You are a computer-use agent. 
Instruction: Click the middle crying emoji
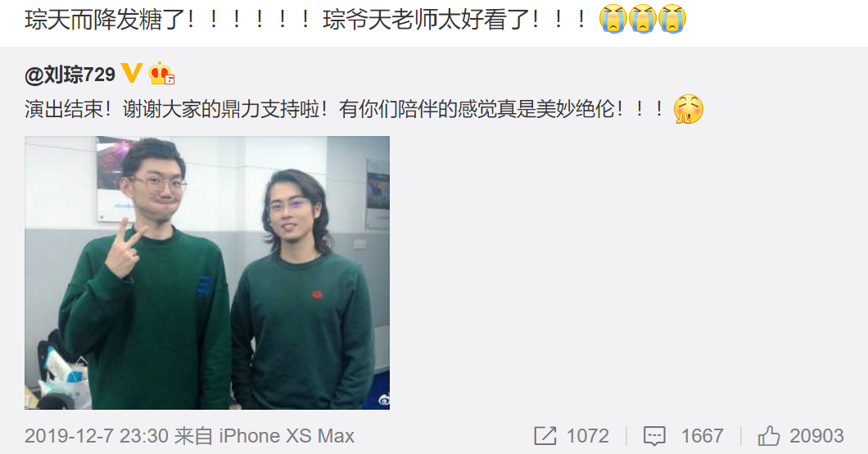click(643, 20)
